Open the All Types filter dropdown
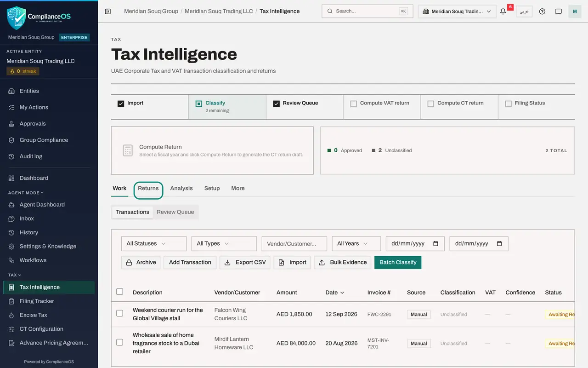 tap(224, 244)
